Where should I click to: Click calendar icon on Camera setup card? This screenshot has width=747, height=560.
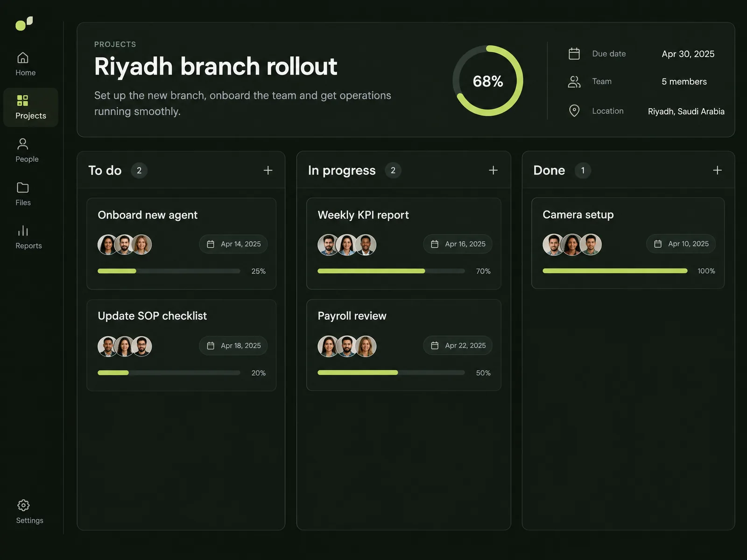point(658,244)
